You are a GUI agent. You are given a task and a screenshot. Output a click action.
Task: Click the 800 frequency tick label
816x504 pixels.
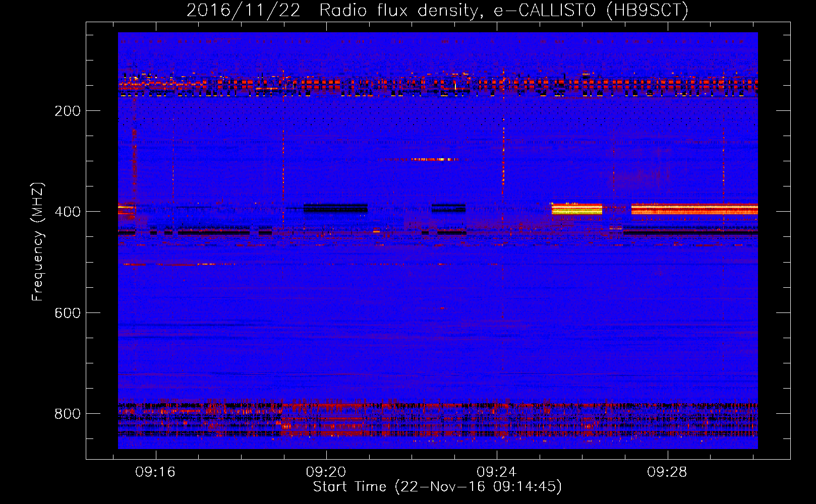point(68,414)
